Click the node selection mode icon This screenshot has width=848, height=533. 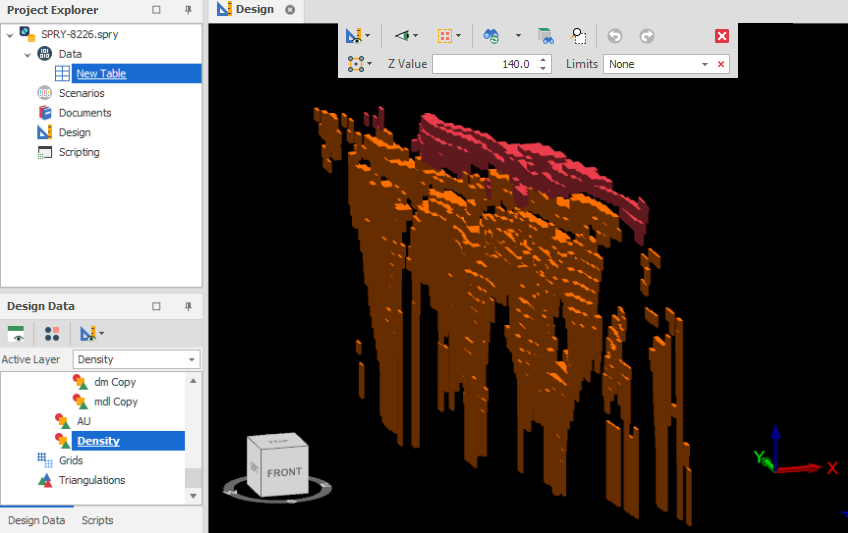point(355,64)
